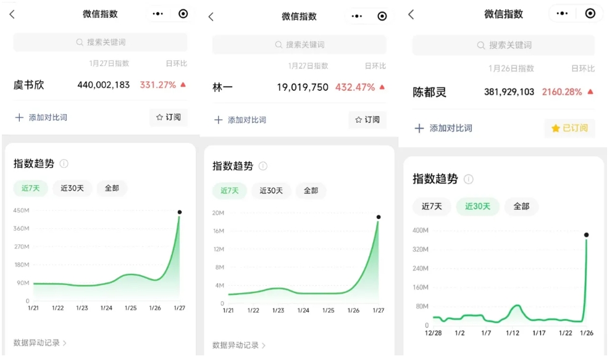This screenshot has width=612, height=364.
Task: Add a comparison word for 陈都灵
Action: (443, 128)
